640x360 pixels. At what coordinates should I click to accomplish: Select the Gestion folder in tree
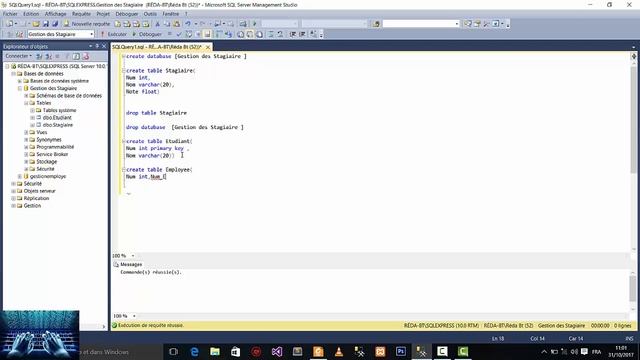click(x=32, y=206)
